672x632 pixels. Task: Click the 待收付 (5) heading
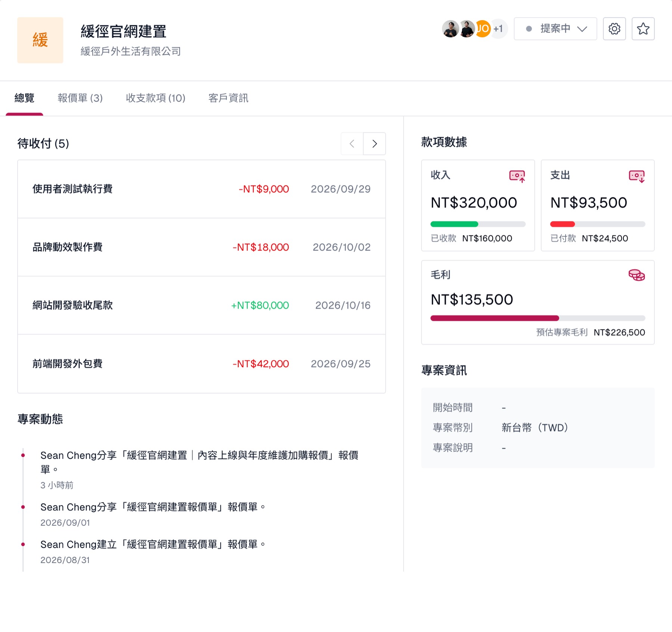43,144
